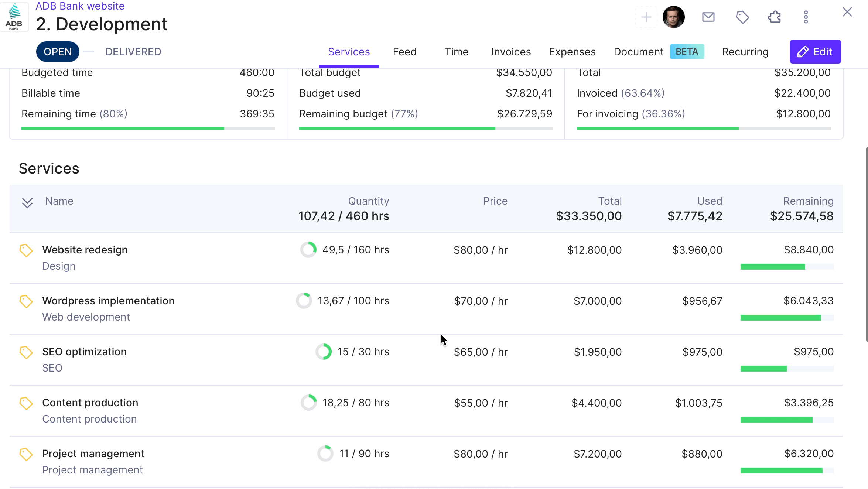Click the tag icon beside Project management
This screenshot has width=868, height=489.
(x=26, y=454)
